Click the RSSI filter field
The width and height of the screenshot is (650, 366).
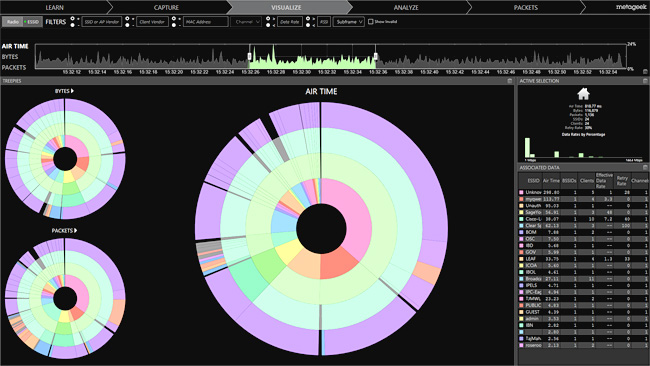click(324, 22)
